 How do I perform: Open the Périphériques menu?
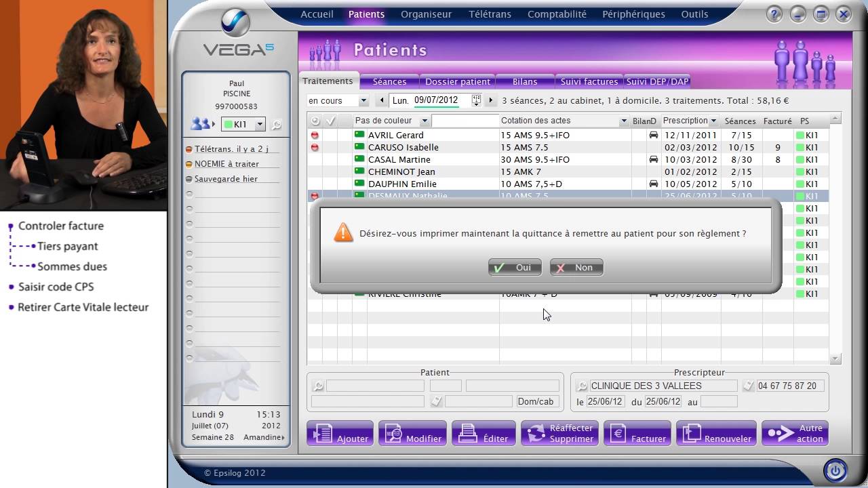tap(633, 14)
